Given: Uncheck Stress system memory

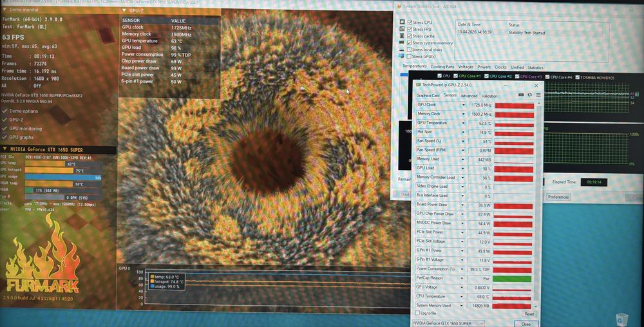Looking at the screenshot, I should (x=410, y=42).
